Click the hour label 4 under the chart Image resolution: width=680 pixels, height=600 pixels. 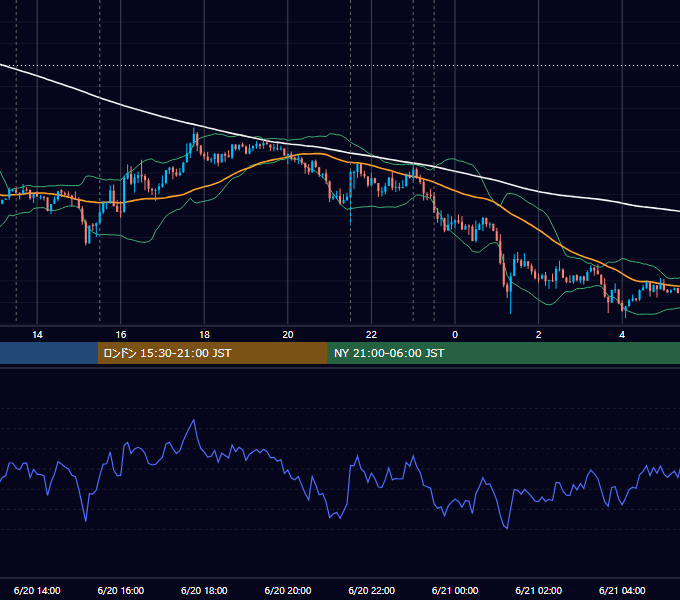pos(622,335)
